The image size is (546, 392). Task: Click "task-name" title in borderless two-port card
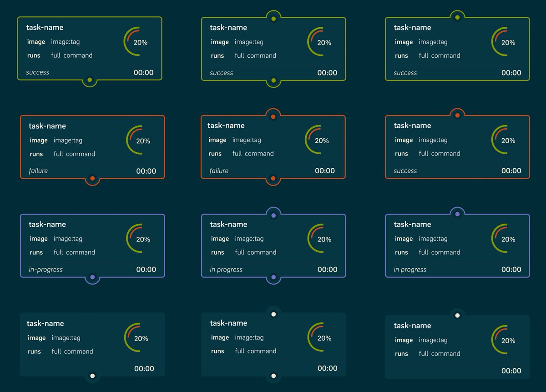pyautogui.click(x=228, y=323)
